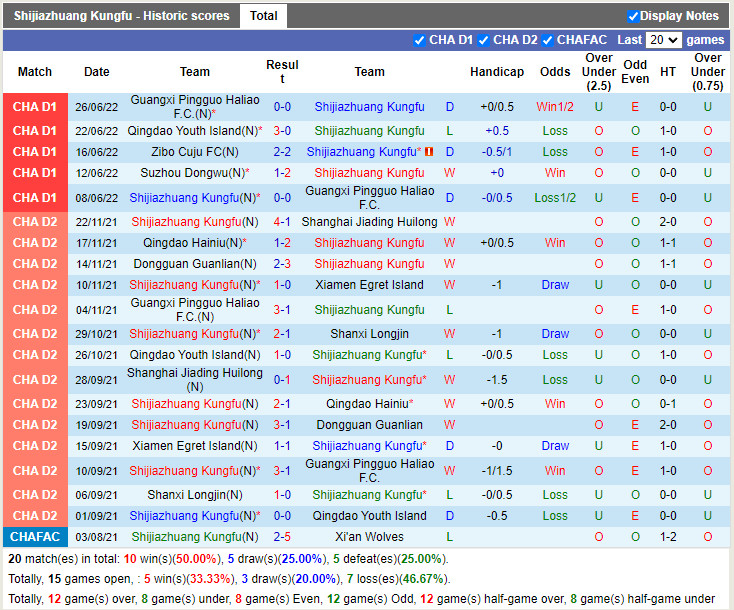Click the red card icon beside Shijiazhuang Kungfu
Screen dimensions: 734x610
[x=429, y=152]
